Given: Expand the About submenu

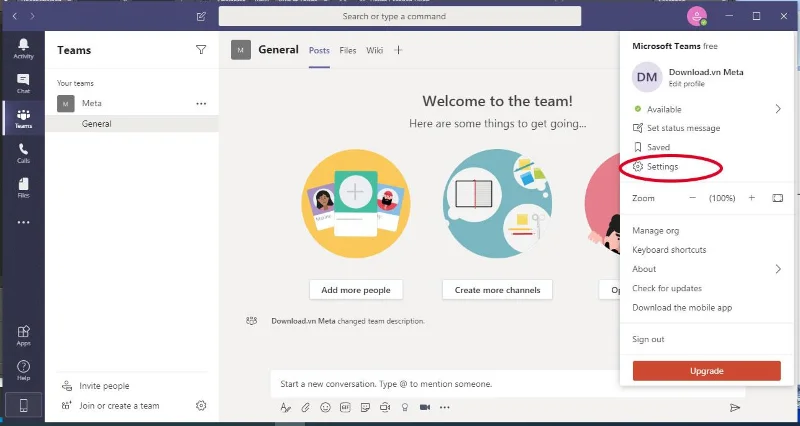Looking at the screenshot, I should (x=778, y=269).
